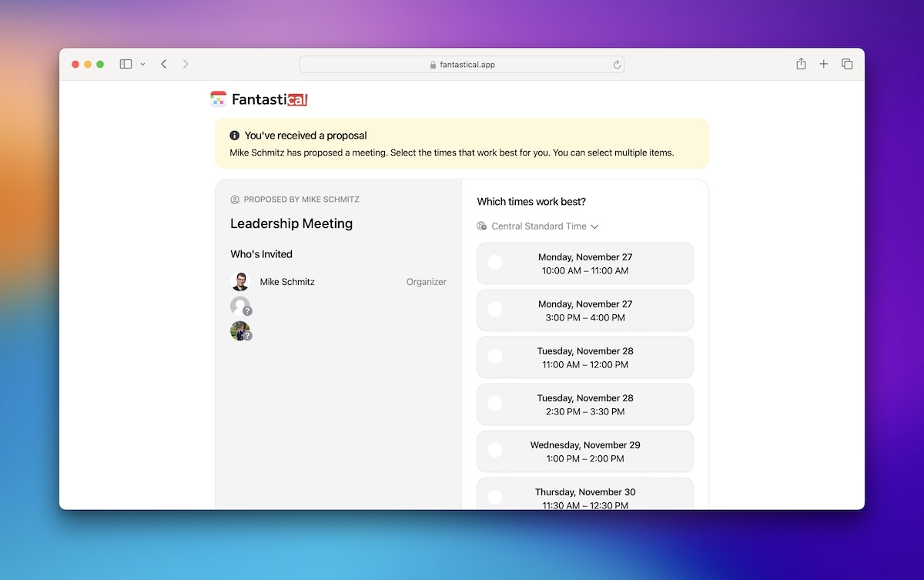The image size is (924, 580).
Task: Click the Organizer label
Action: [427, 282]
